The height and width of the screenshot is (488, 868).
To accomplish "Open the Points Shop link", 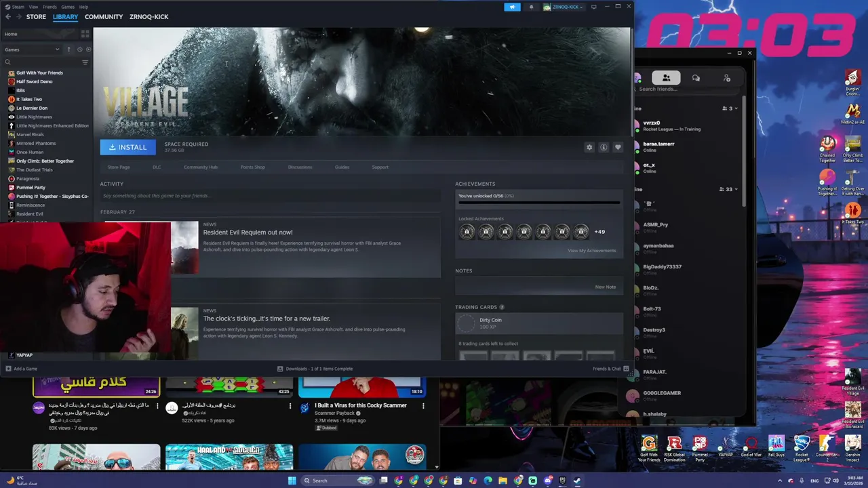I will (x=252, y=167).
